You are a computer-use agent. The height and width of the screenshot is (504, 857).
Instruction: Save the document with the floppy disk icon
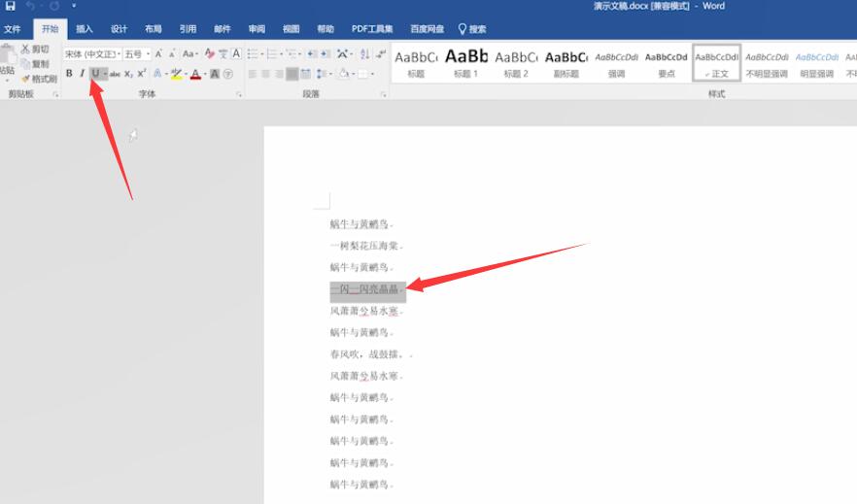click(11, 6)
